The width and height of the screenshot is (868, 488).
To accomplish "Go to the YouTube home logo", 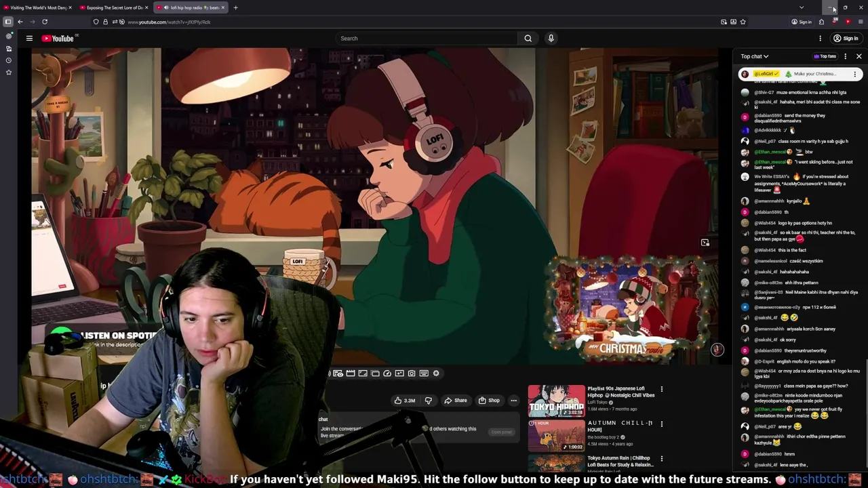I will coord(58,39).
